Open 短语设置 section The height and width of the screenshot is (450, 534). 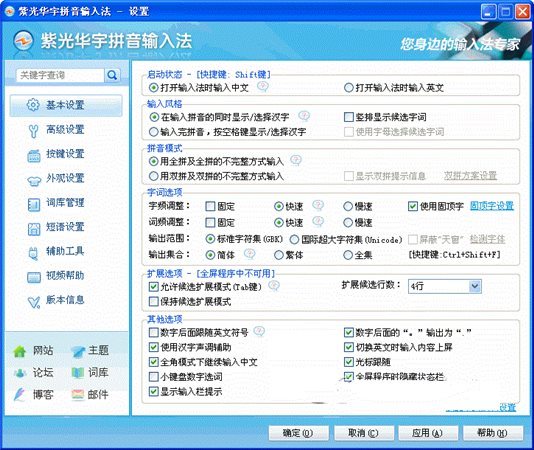pos(66,227)
